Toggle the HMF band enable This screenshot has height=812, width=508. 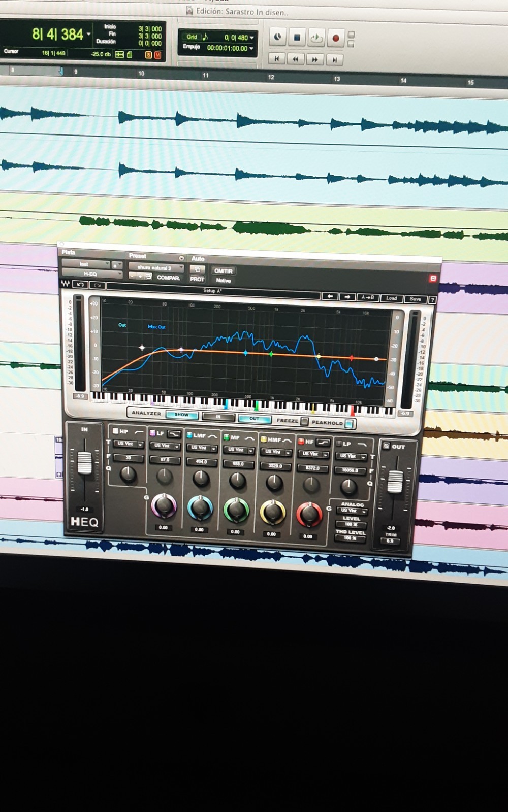[x=264, y=439]
